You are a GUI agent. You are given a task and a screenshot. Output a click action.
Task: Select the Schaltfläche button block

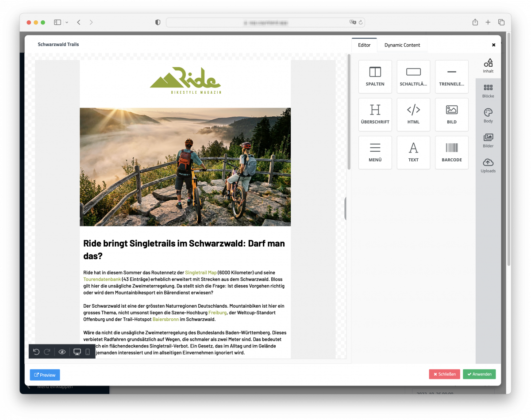point(413,76)
